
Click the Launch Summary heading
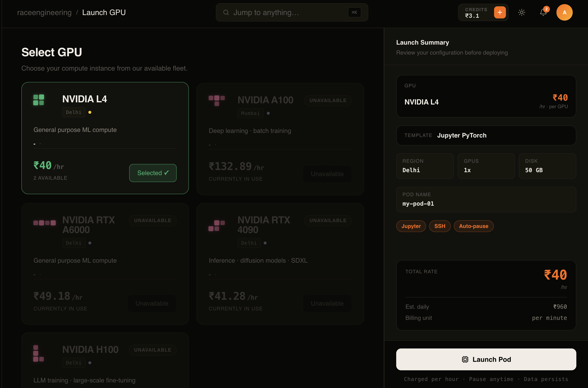pyautogui.click(x=422, y=43)
